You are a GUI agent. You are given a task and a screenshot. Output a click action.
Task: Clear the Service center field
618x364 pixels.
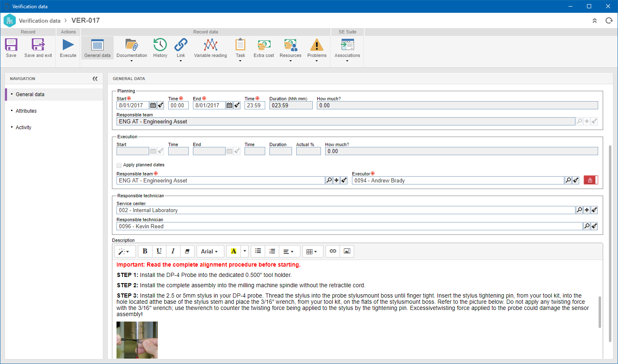point(594,210)
